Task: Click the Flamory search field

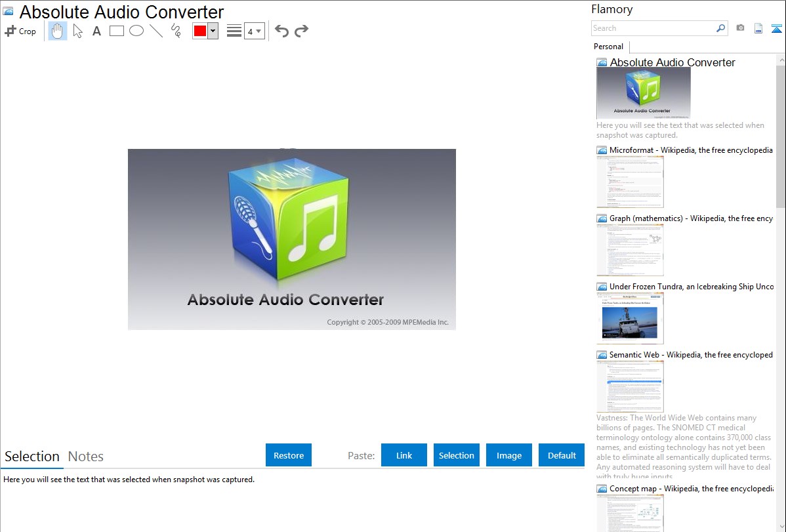Action: (653, 28)
